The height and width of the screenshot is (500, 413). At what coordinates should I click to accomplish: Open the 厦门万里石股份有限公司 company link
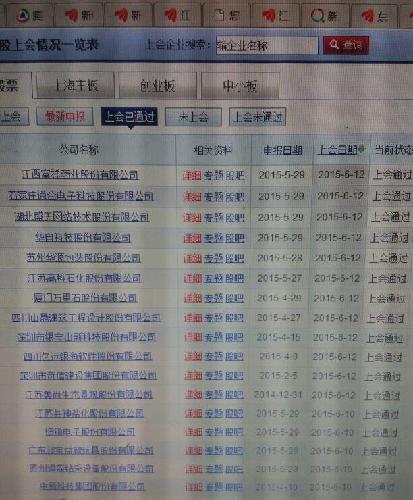click(x=85, y=297)
